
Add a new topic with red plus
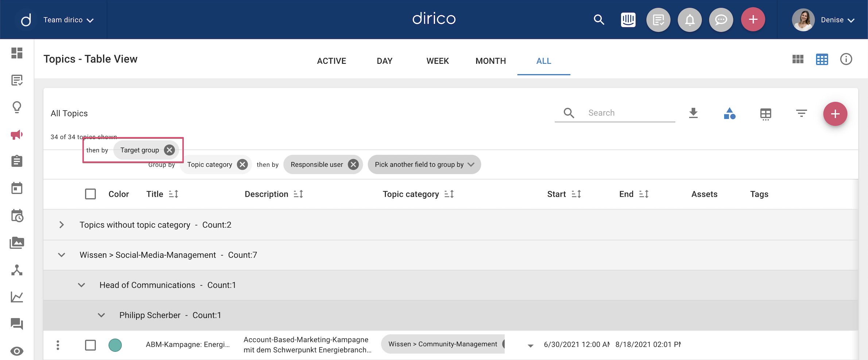click(835, 114)
